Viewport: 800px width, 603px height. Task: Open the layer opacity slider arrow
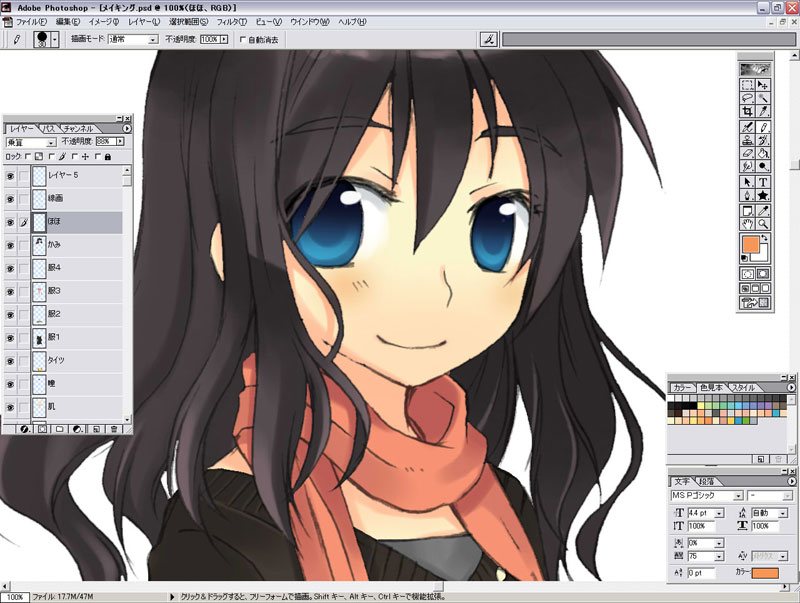[120, 141]
